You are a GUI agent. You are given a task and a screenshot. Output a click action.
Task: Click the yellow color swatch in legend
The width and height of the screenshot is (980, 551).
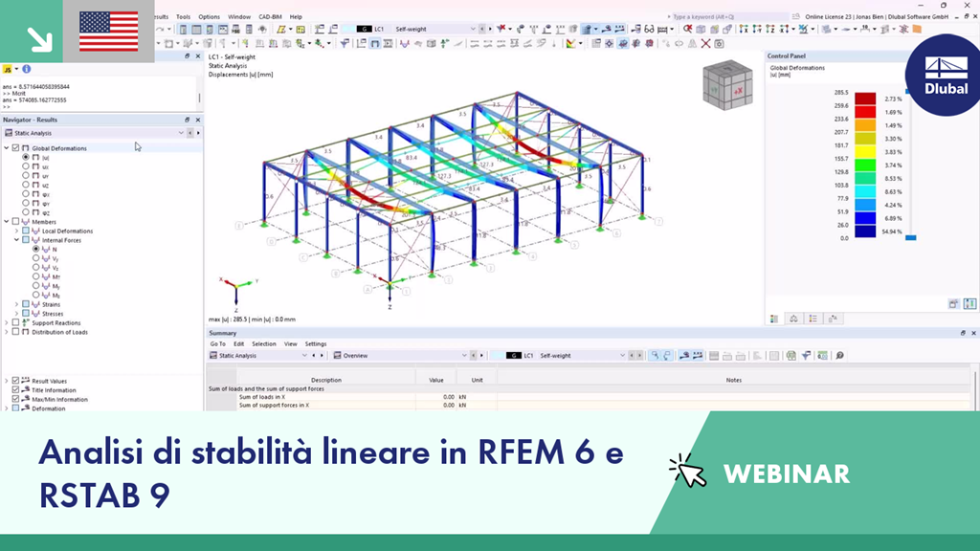click(x=865, y=152)
